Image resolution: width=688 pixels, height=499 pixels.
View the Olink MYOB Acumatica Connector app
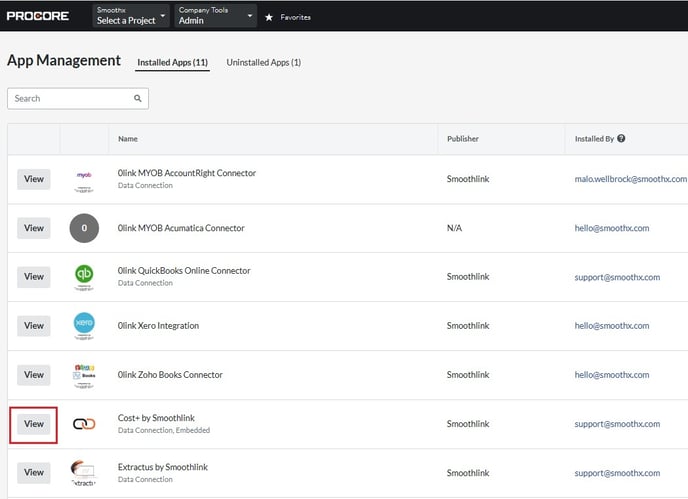[x=34, y=228]
